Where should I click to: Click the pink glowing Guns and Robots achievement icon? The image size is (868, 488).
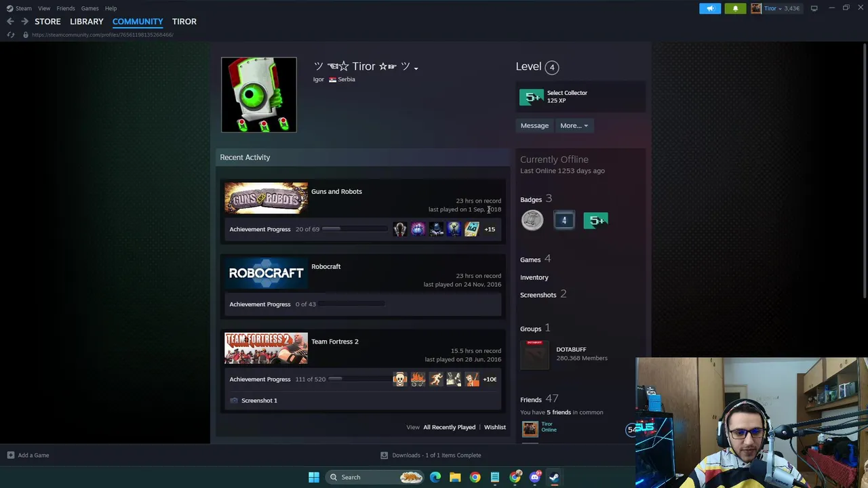[418, 229]
